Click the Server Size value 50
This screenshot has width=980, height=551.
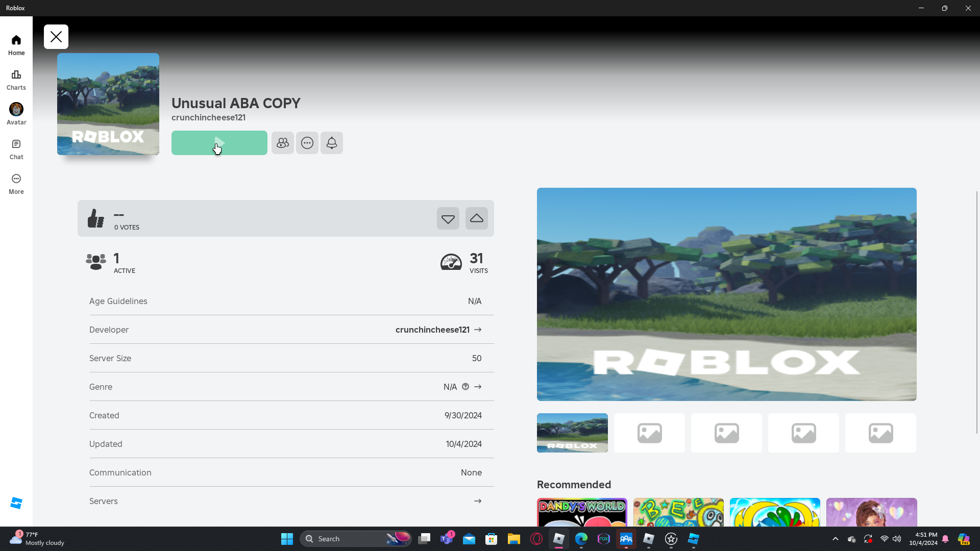(x=477, y=358)
